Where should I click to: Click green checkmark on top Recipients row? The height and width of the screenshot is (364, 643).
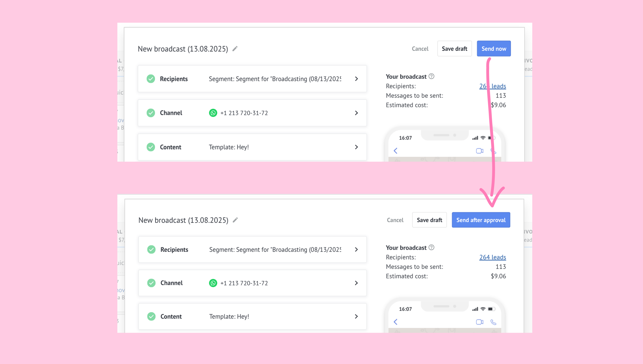coord(151,79)
